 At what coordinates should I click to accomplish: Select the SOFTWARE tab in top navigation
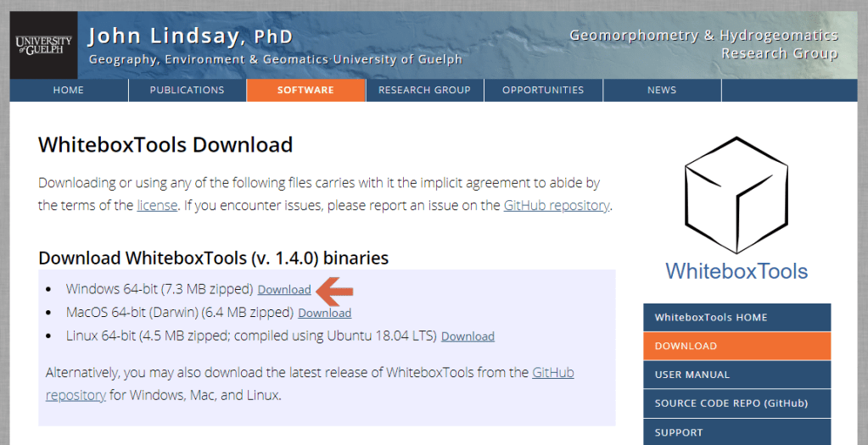pos(305,90)
